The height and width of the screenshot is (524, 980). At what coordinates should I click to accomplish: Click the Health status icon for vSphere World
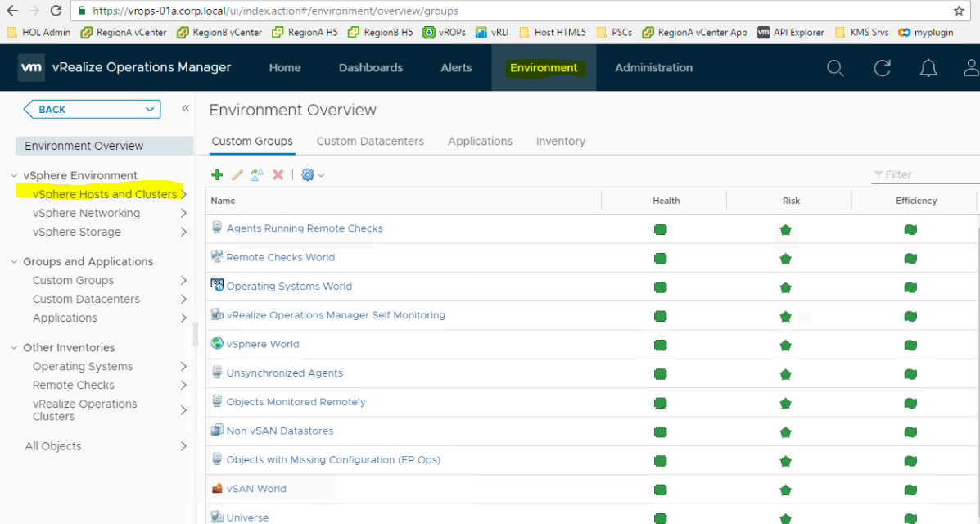pyautogui.click(x=660, y=346)
